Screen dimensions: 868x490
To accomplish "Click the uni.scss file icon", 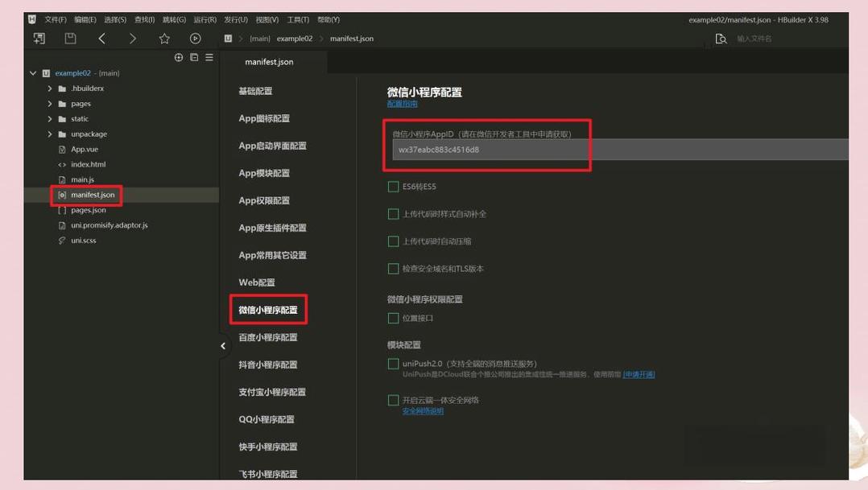I will pyautogui.click(x=62, y=241).
